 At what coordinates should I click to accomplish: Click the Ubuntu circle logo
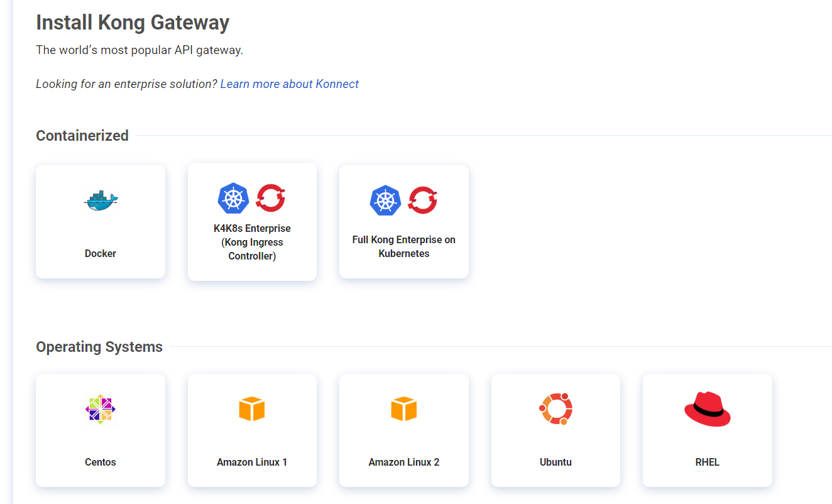click(556, 409)
